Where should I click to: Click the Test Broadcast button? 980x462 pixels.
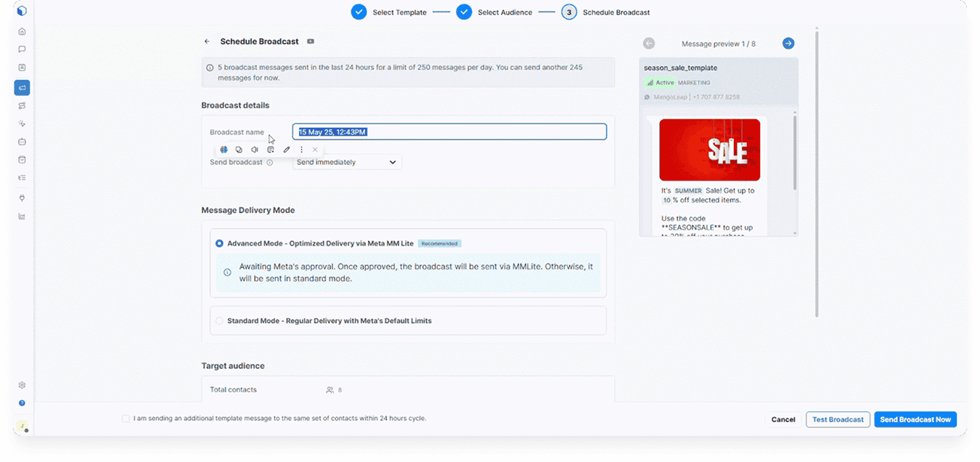pyautogui.click(x=838, y=419)
